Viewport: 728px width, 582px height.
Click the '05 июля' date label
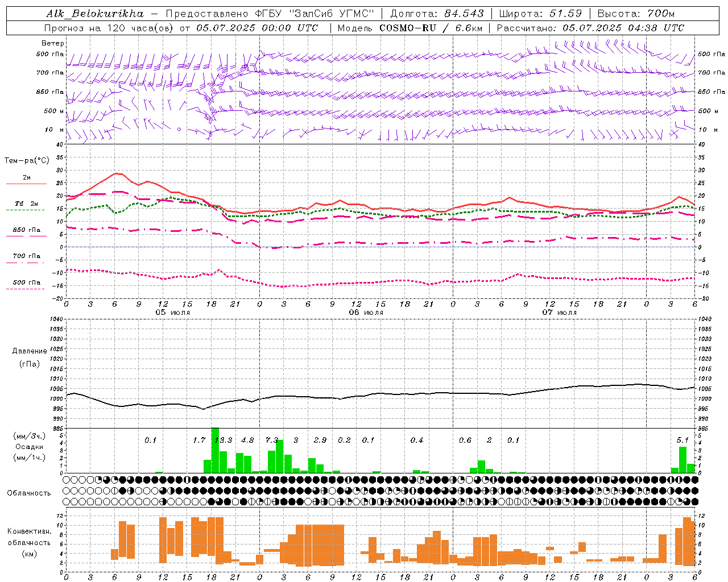pos(173,313)
